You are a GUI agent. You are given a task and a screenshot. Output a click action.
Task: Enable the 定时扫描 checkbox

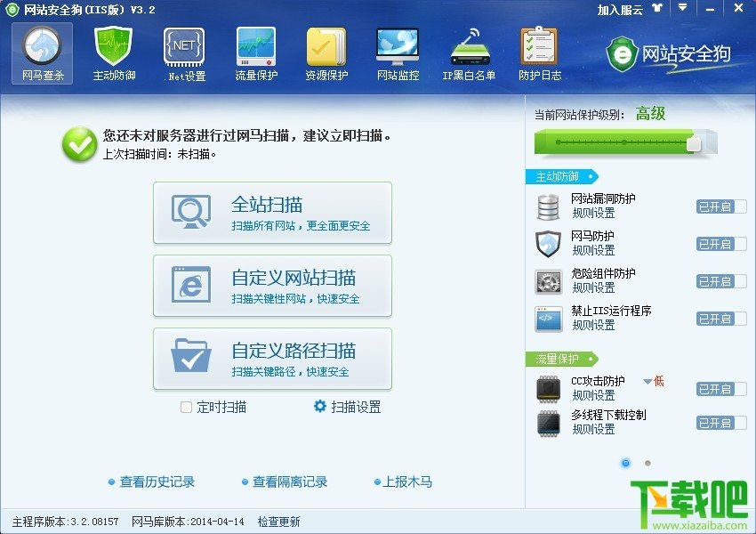186,407
